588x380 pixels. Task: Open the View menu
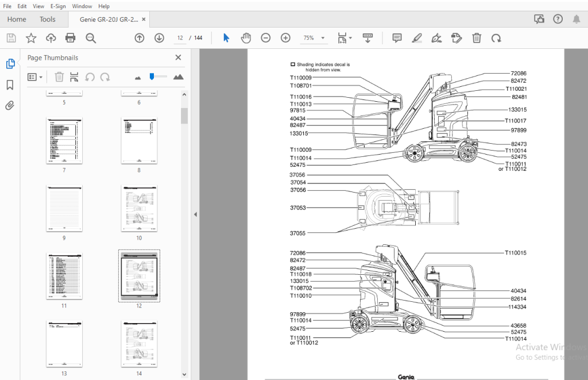tap(38, 6)
